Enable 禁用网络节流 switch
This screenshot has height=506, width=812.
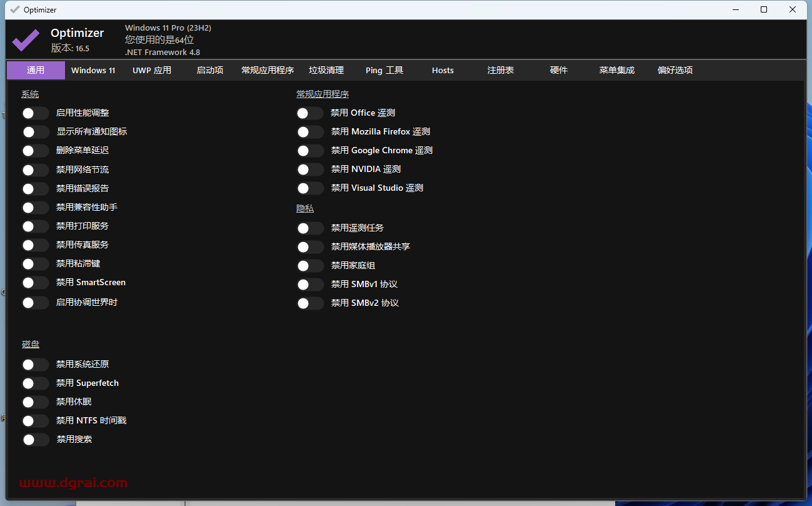pyautogui.click(x=35, y=170)
